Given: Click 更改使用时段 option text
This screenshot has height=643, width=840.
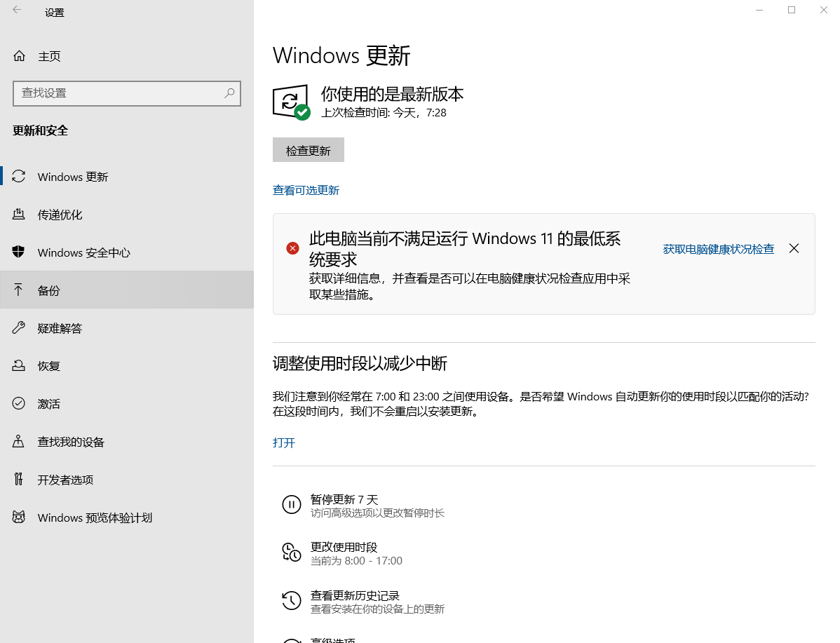Looking at the screenshot, I should [344, 547].
